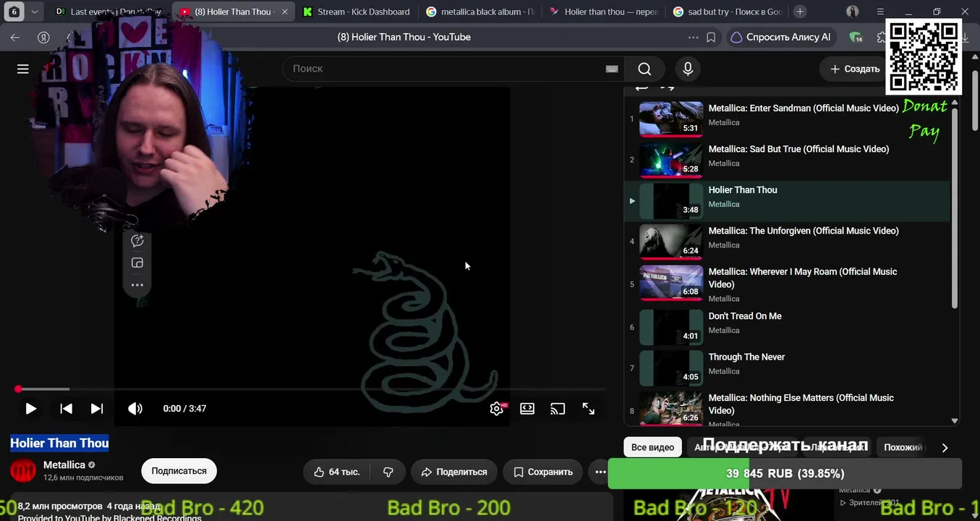Open the address bar three-dot menu

pyautogui.click(x=694, y=38)
